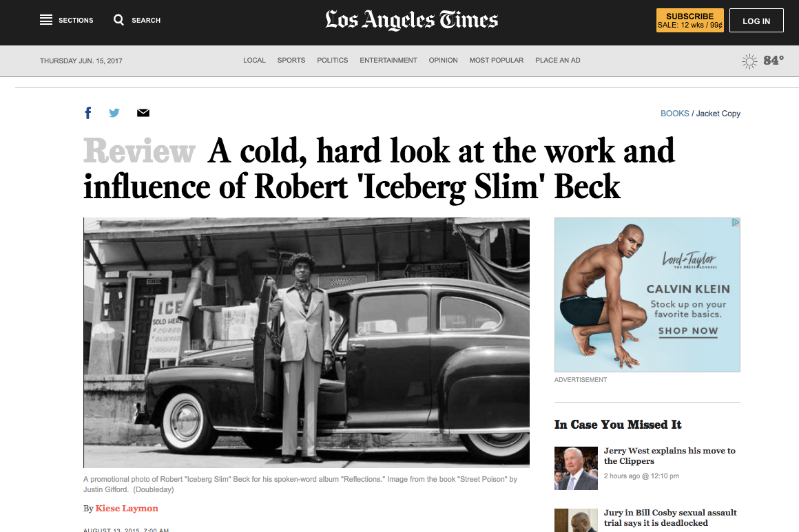The width and height of the screenshot is (799, 532).
Task: Open the Opinion section
Action: (443, 60)
